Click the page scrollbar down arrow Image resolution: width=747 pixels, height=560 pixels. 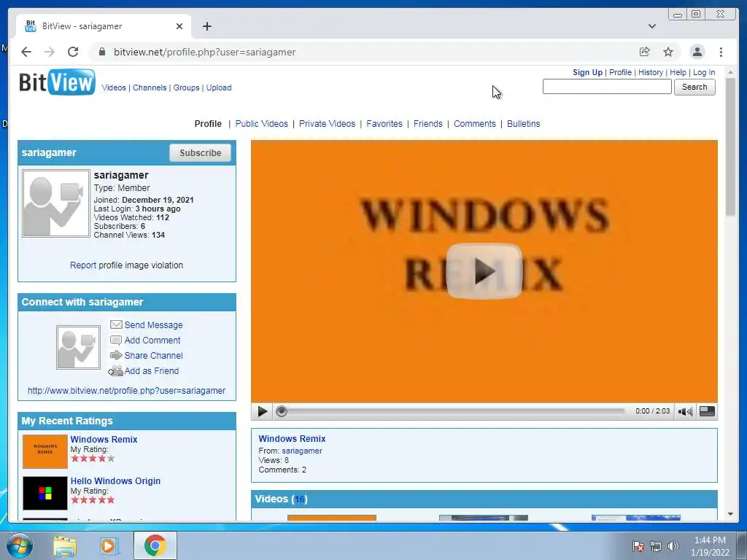[x=730, y=514]
